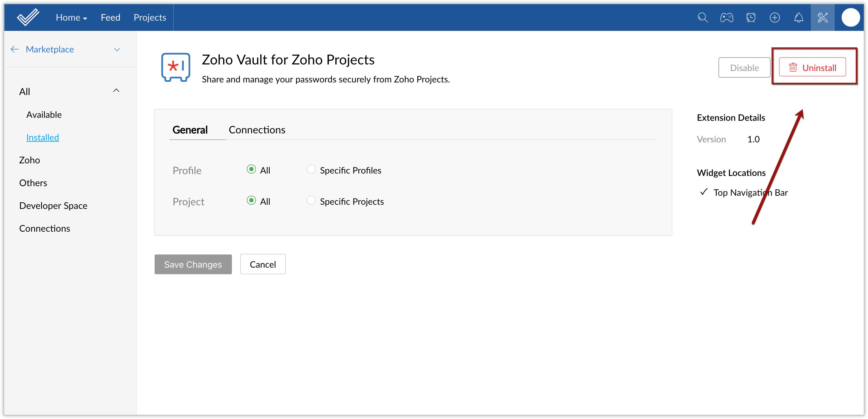This screenshot has width=868, height=419.
Task: Open Available extensions in sidebar
Action: tap(44, 114)
